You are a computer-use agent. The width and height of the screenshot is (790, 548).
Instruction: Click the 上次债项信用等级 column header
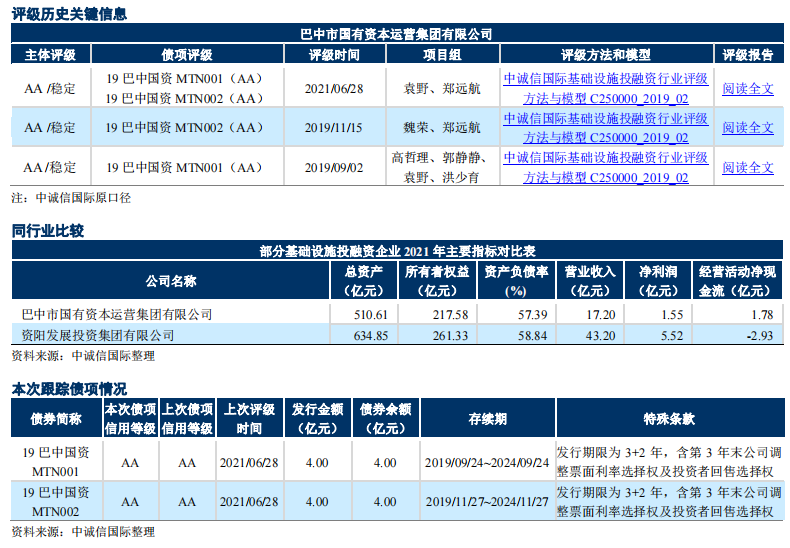(x=187, y=419)
